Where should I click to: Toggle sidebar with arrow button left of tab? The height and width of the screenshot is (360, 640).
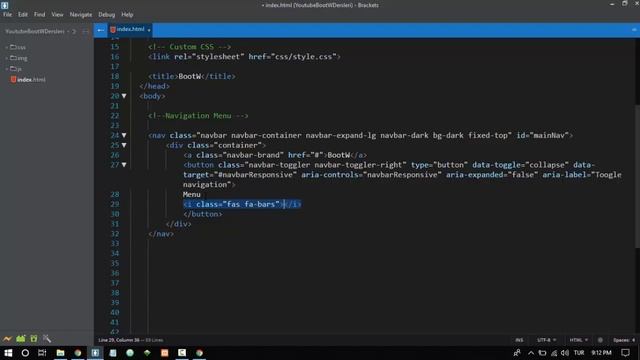[x=100, y=30]
